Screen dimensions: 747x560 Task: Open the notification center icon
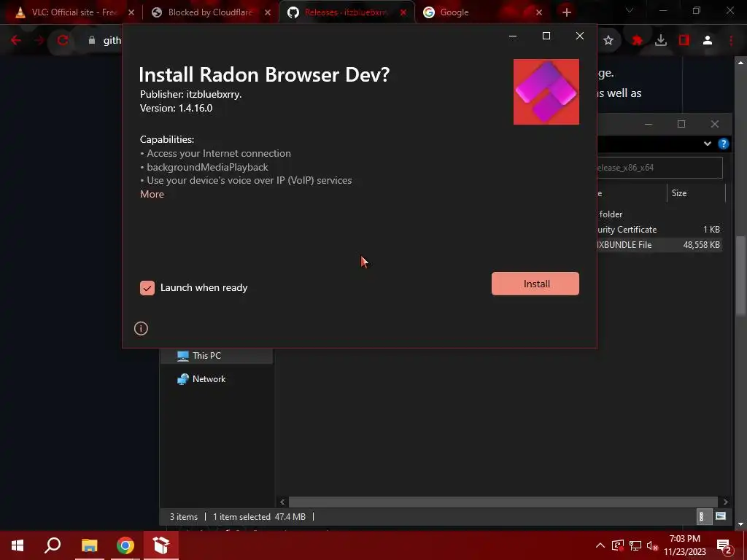point(724,545)
